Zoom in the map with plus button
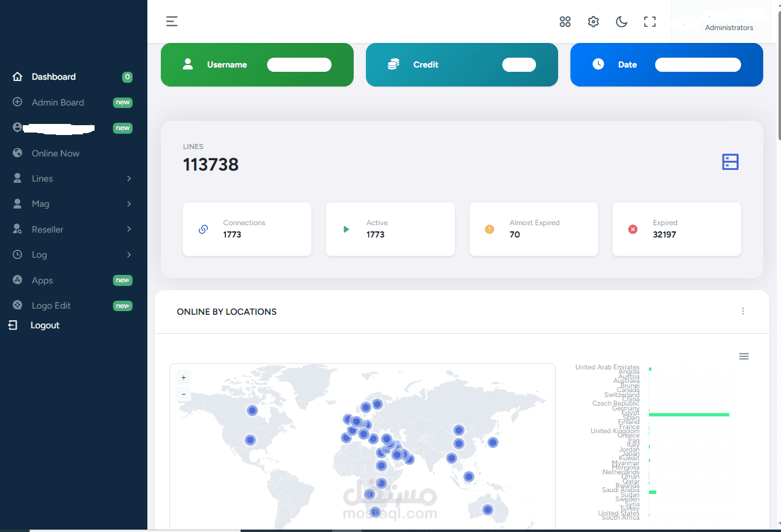The height and width of the screenshot is (532, 781). (x=183, y=378)
